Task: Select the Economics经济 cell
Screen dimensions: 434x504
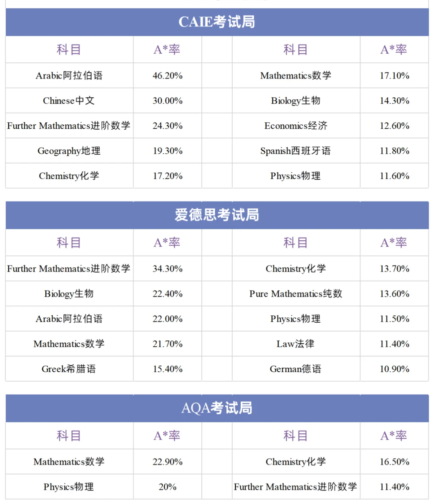Action: point(296,126)
